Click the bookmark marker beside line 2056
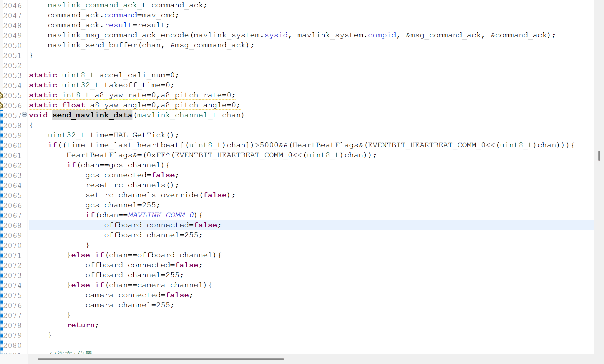The height and width of the screenshot is (364, 604). [1, 105]
